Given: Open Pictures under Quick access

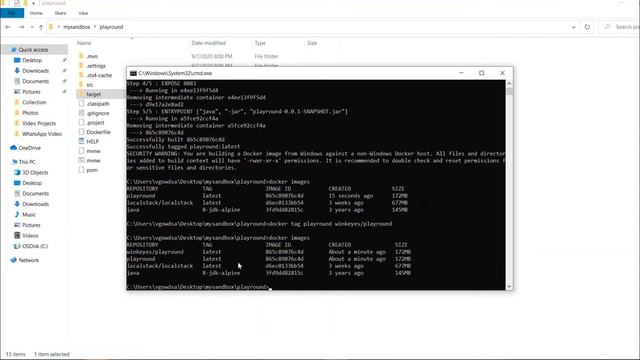Looking at the screenshot, I should pyautogui.click(x=31, y=92).
